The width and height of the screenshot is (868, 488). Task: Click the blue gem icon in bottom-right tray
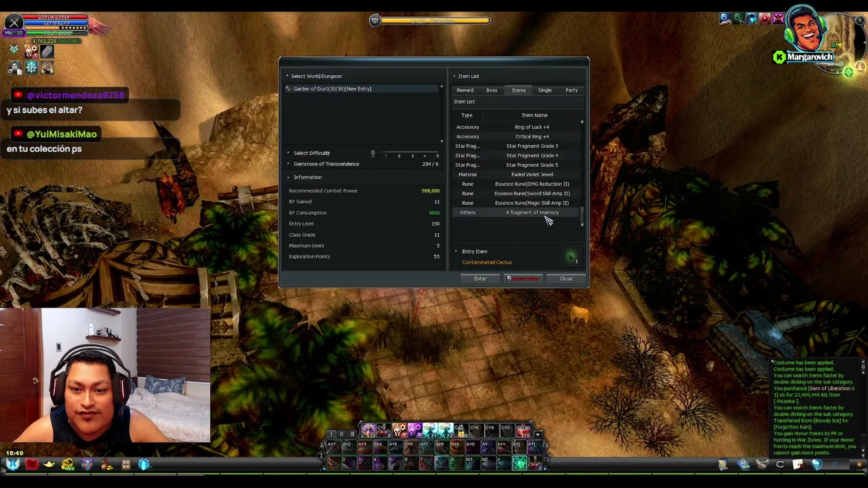pyautogui.click(x=816, y=465)
